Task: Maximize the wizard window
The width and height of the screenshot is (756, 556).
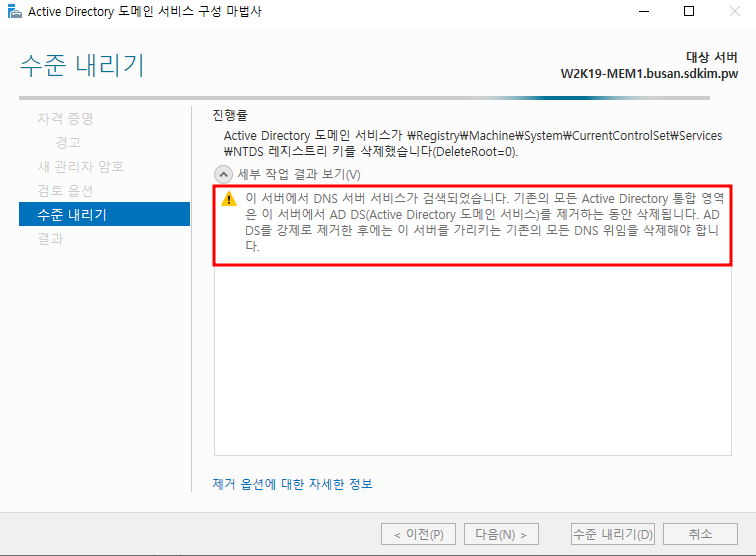Action: 689,11
